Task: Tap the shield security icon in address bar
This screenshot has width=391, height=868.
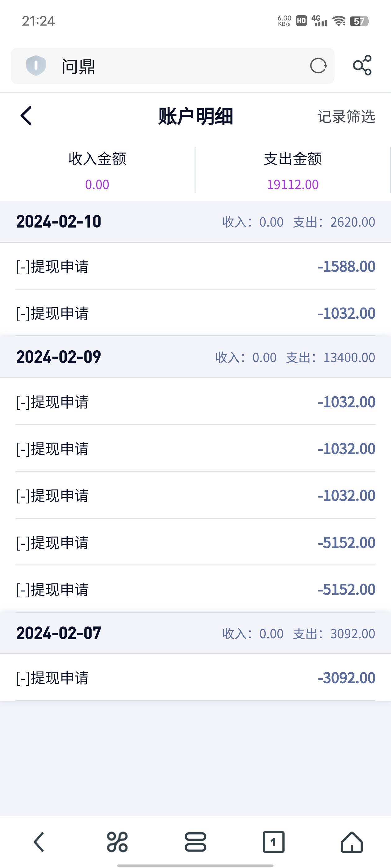Action: pyautogui.click(x=36, y=65)
